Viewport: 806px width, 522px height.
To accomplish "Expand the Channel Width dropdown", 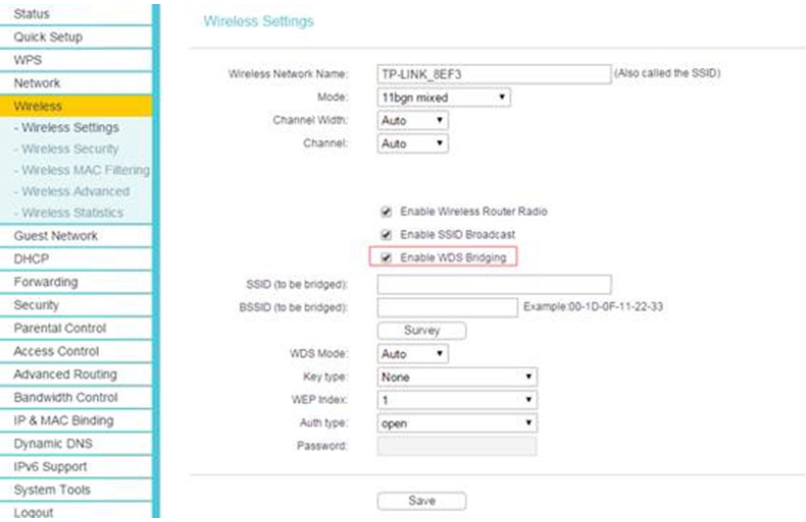I will [x=412, y=121].
